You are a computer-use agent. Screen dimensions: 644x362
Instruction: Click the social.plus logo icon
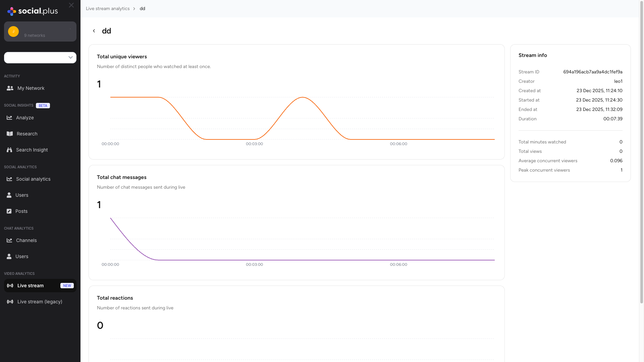point(11,11)
